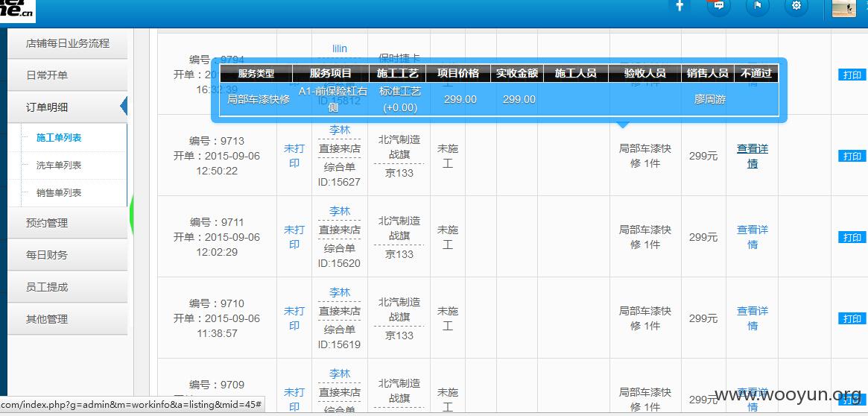Click 局部车漆快修 cell in popup
The height and width of the screenshot is (416, 868).
[x=259, y=100]
